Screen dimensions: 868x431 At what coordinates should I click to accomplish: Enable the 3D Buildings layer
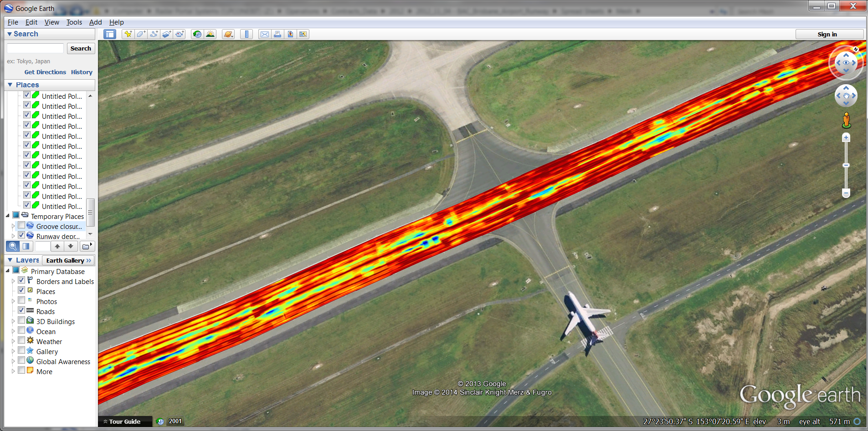click(21, 320)
